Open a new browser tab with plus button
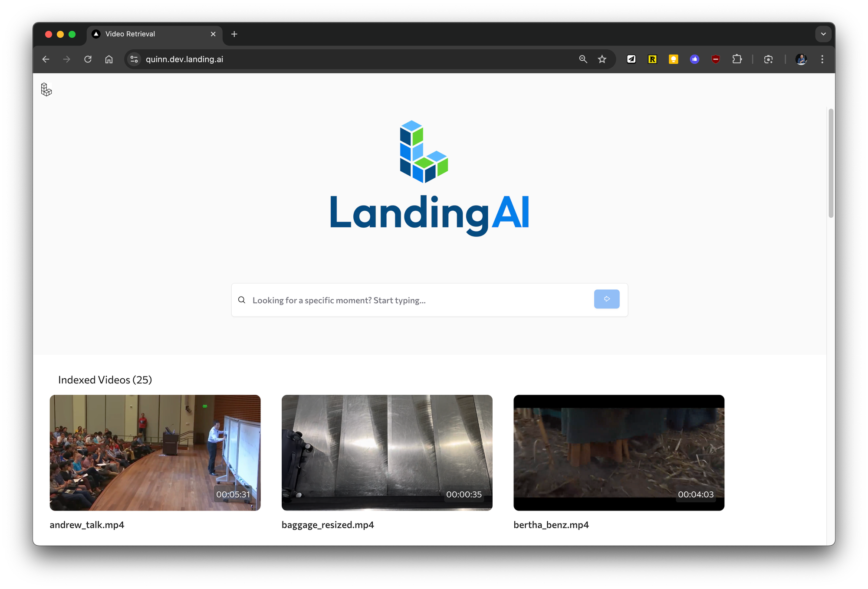 pos(234,34)
